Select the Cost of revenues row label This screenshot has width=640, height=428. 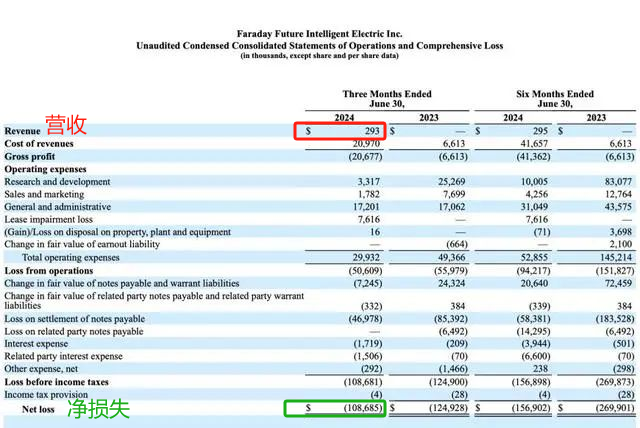pyautogui.click(x=36, y=144)
